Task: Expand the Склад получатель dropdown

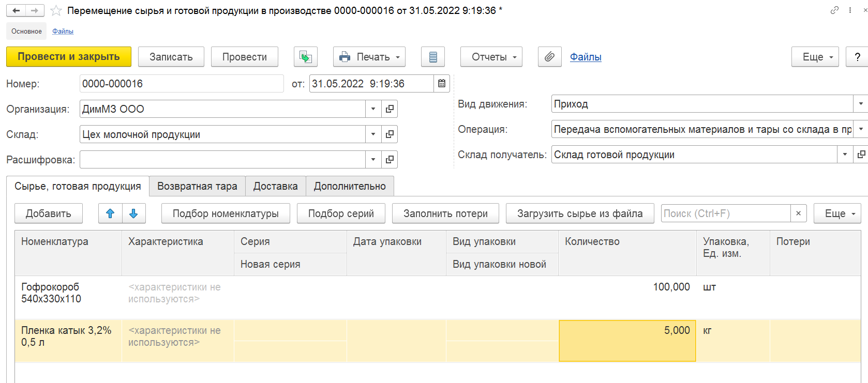Action: click(x=845, y=155)
